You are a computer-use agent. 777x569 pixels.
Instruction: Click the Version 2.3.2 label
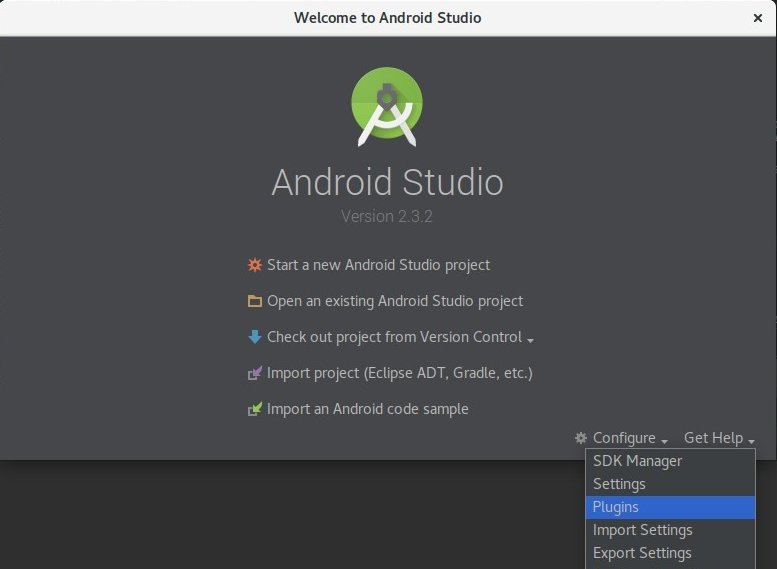[x=387, y=217]
